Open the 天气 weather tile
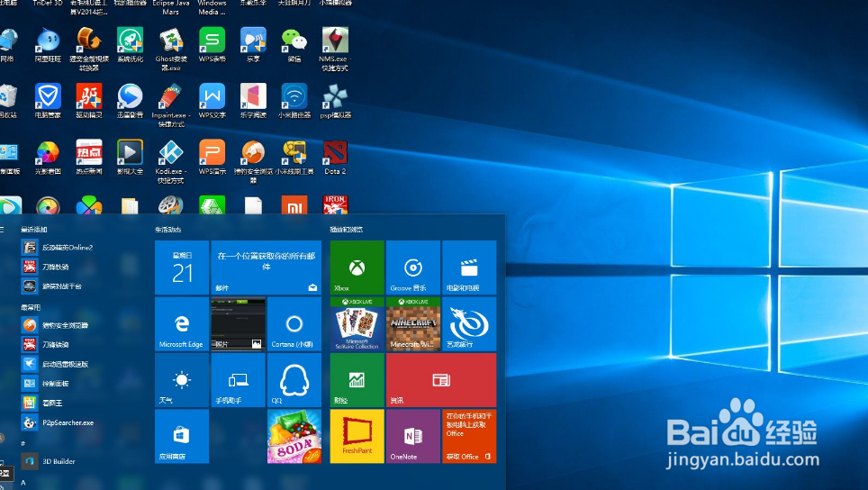Screen dimensions: 868x490 point(182,380)
